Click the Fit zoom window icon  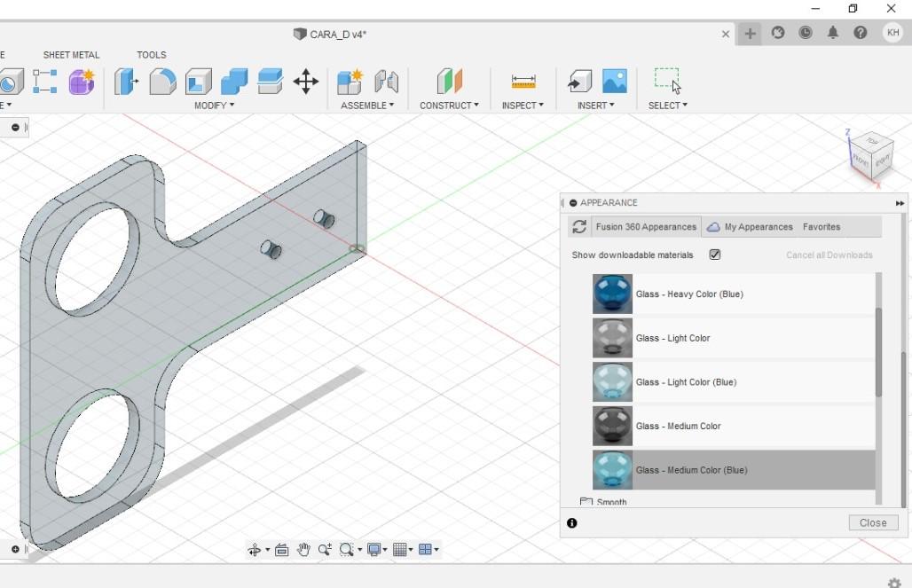pyautogui.click(x=347, y=550)
